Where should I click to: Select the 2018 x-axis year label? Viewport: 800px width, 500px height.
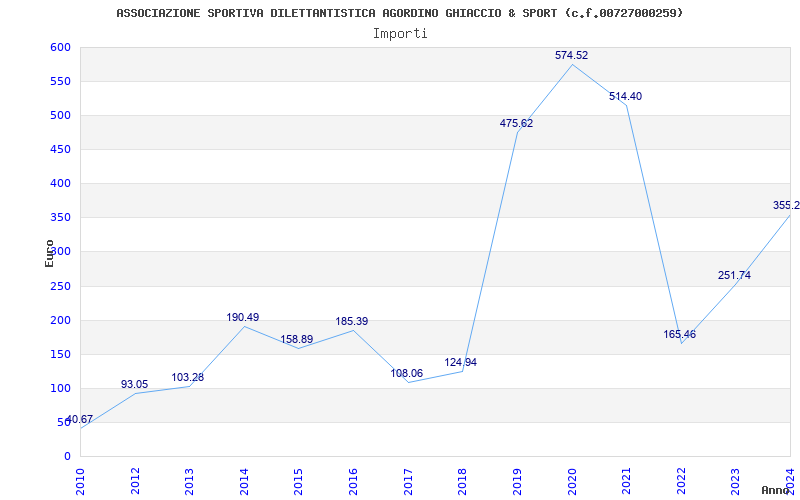point(462,481)
